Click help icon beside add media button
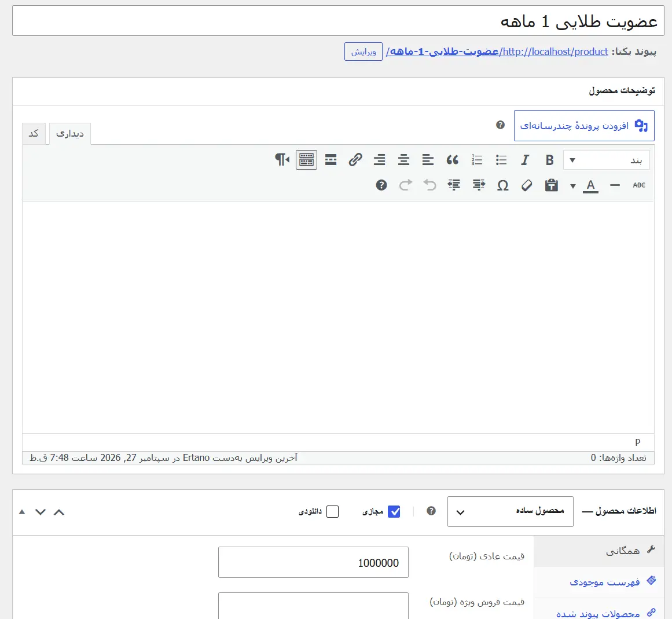The width and height of the screenshot is (672, 619). pyautogui.click(x=500, y=124)
